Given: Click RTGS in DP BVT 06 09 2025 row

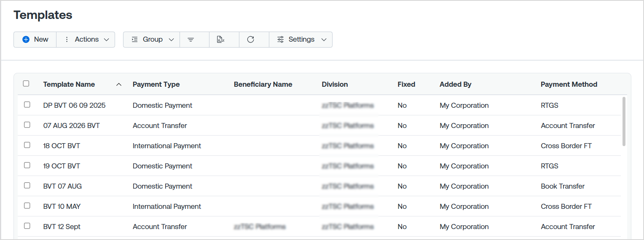Looking at the screenshot, I should coord(550,106).
